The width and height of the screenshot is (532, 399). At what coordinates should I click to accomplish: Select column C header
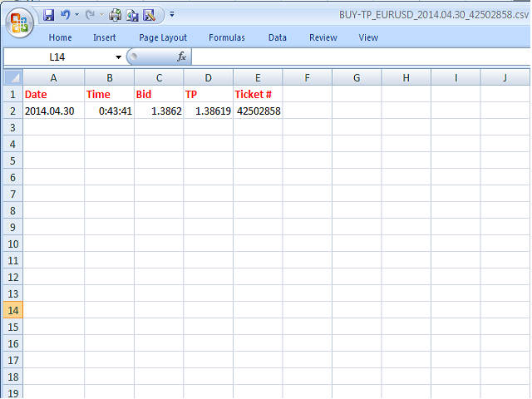(159, 78)
